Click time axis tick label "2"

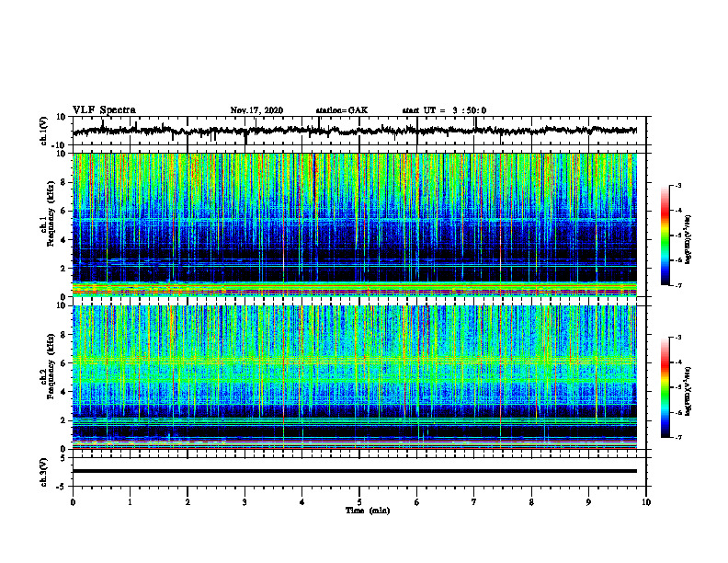click(x=188, y=502)
